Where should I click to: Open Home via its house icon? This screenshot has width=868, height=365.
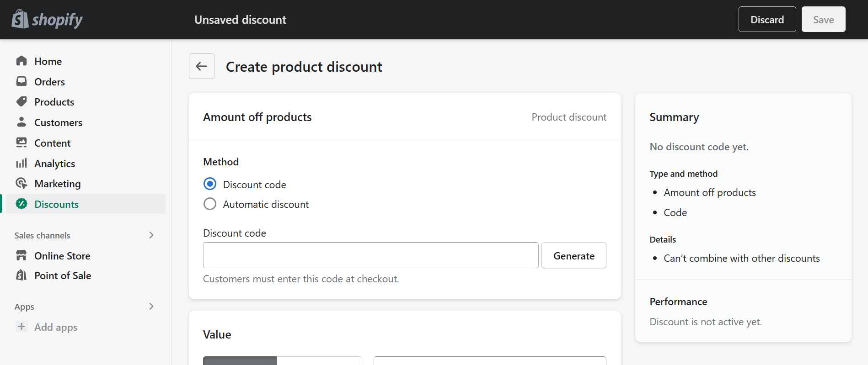point(21,61)
